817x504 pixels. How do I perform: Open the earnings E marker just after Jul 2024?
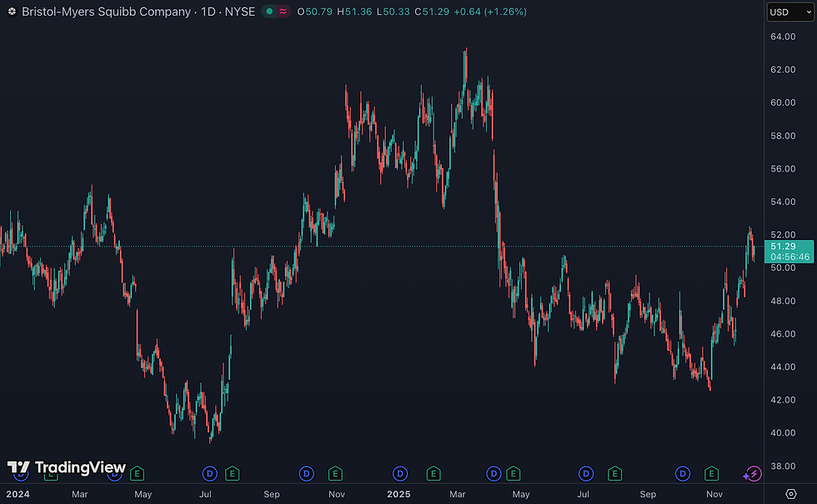(233, 474)
